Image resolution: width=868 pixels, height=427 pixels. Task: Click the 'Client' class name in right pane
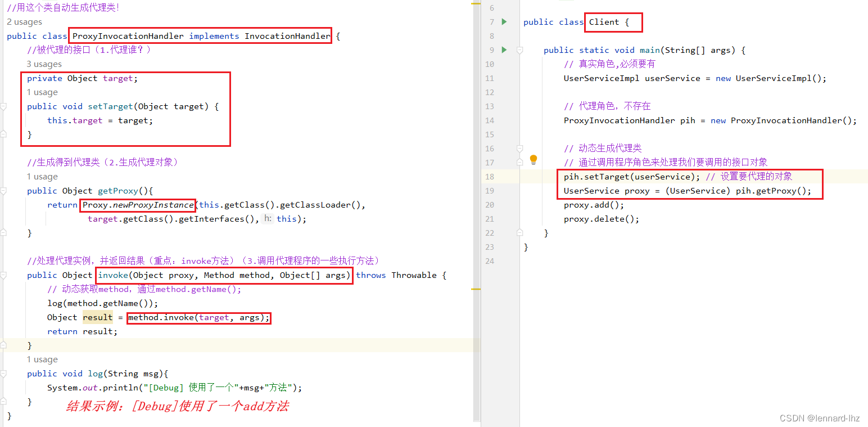(x=604, y=22)
